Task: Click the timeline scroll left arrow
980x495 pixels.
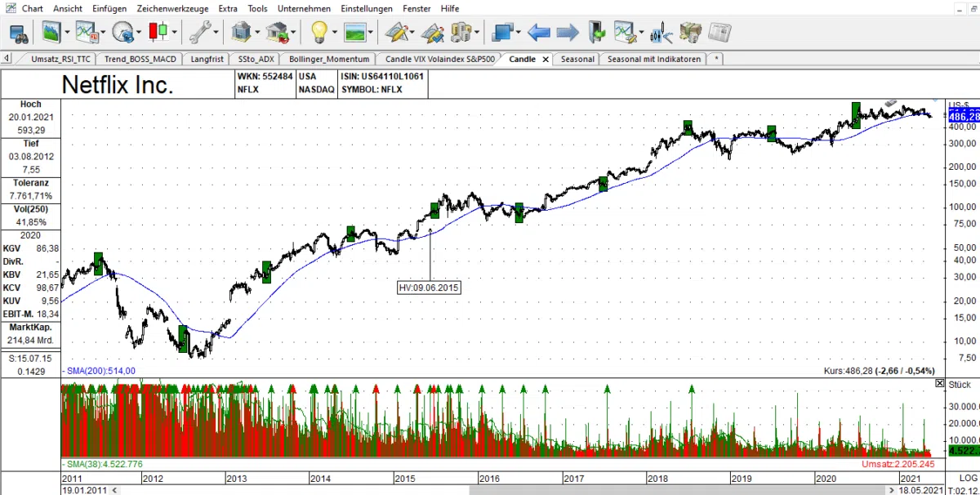Action: (114, 490)
